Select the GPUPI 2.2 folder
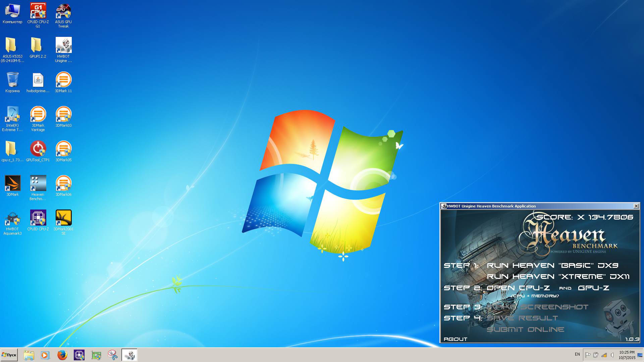Screen dimensions: 644x362 point(38,48)
